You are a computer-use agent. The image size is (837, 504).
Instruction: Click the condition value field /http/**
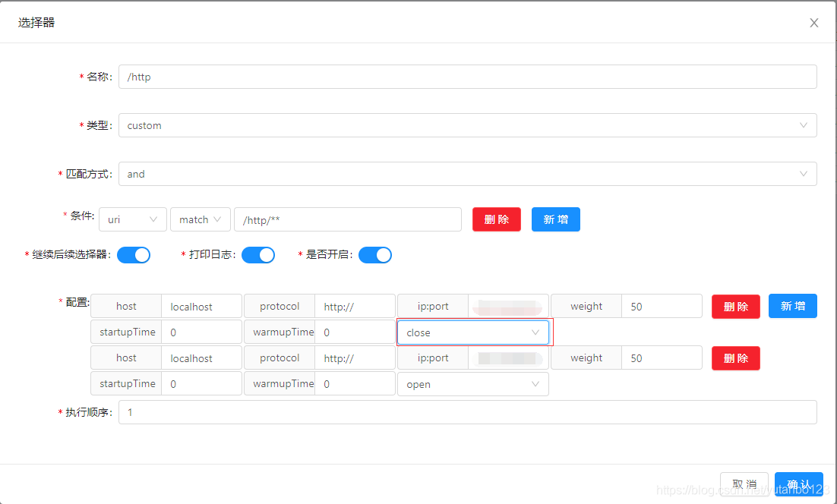click(x=348, y=219)
